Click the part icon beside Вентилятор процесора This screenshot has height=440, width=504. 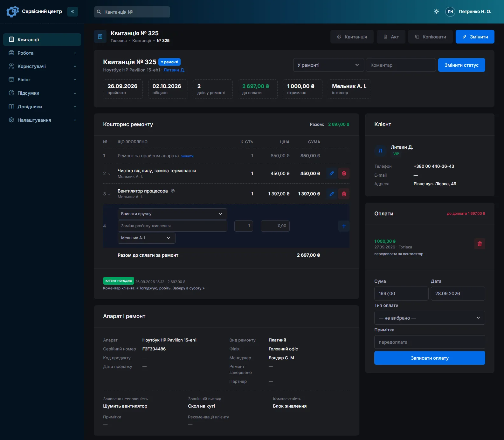173,191
